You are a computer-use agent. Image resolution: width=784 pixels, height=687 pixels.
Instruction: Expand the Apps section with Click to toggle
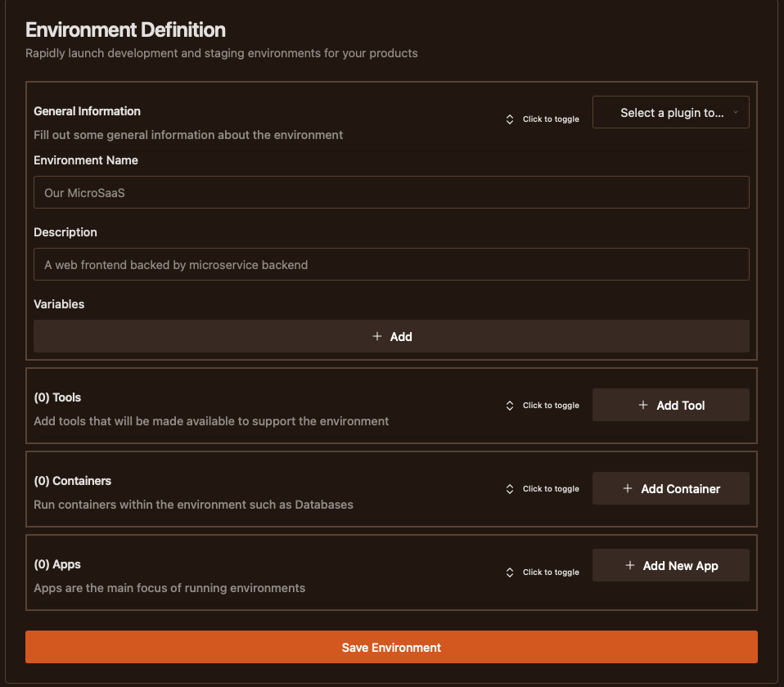[550, 572]
